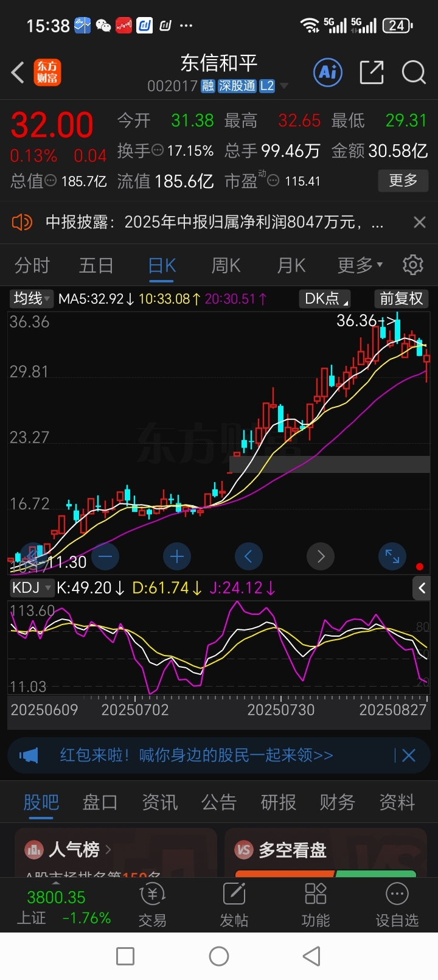The image size is (438, 980).
Task: Tap the 32.00 current price
Action: (52, 125)
